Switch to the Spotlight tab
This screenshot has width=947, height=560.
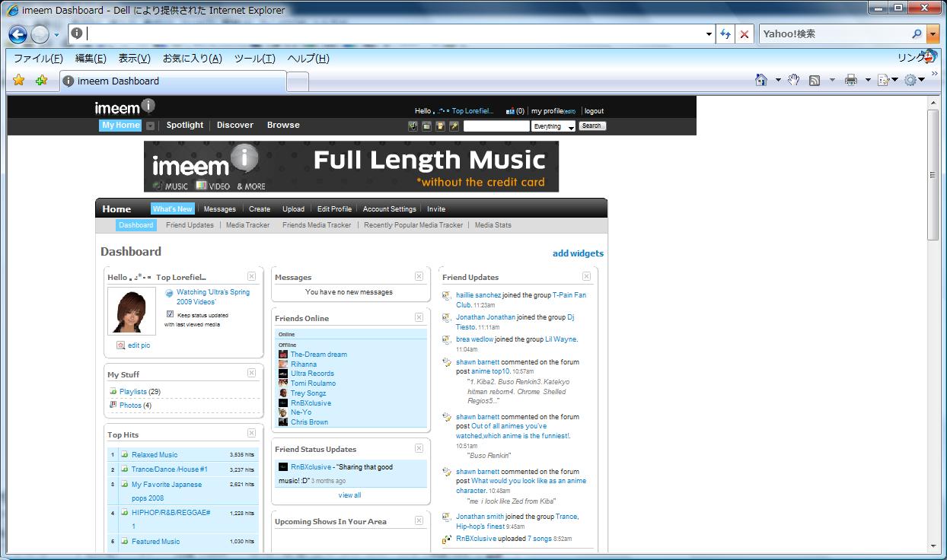(x=185, y=126)
